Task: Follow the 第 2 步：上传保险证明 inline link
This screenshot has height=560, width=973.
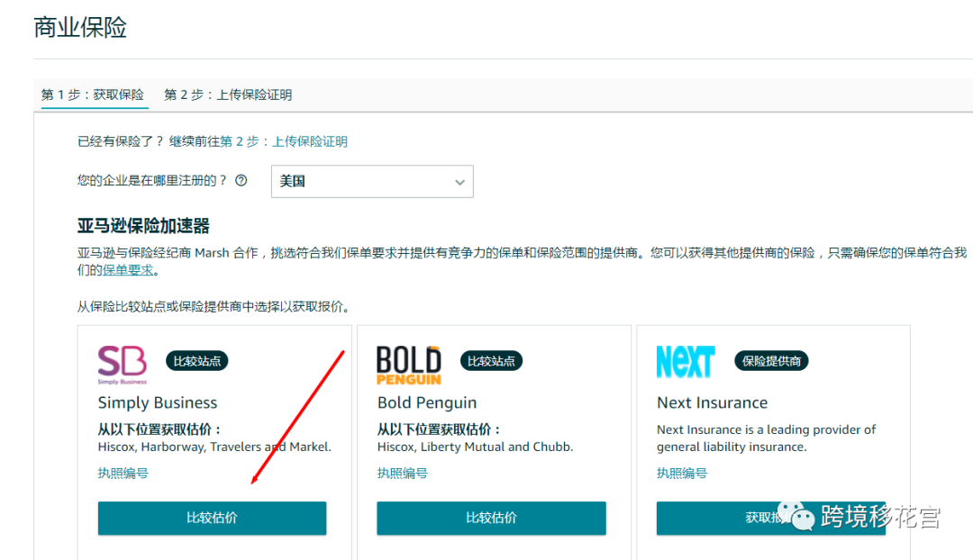Action: point(284,141)
